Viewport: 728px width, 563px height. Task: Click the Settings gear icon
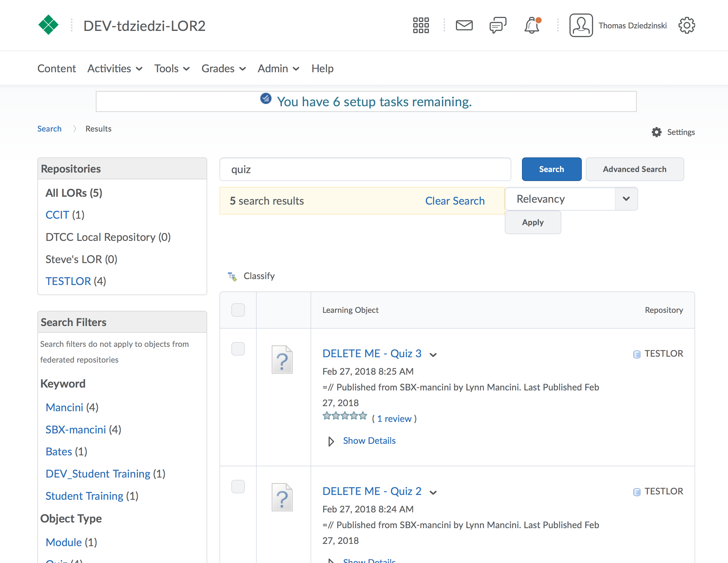pyautogui.click(x=656, y=132)
